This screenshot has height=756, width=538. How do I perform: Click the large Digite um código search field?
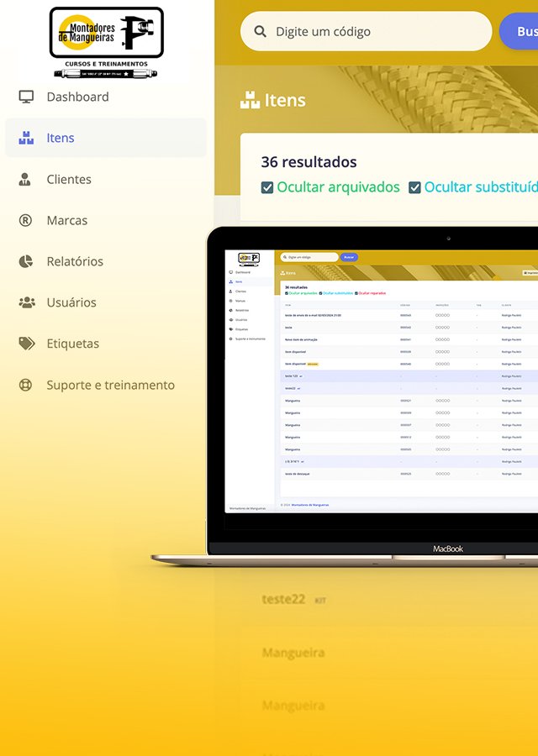367,31
